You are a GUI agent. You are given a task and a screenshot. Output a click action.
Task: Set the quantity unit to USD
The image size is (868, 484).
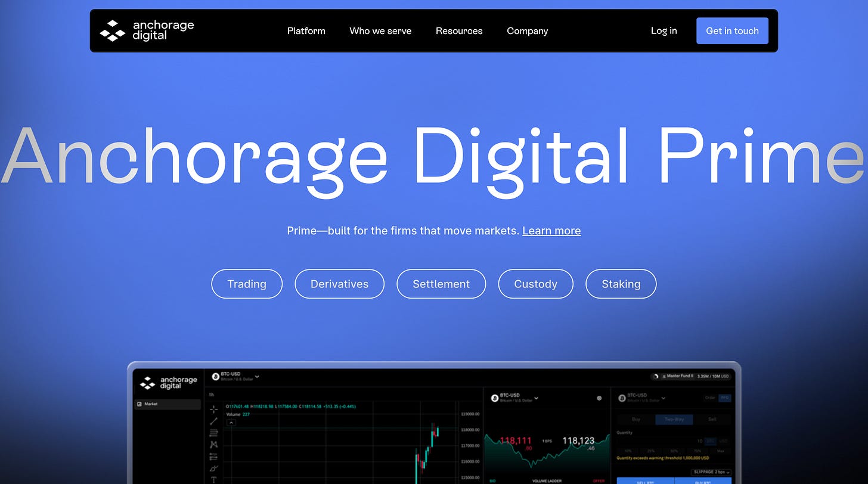point(723,441)
